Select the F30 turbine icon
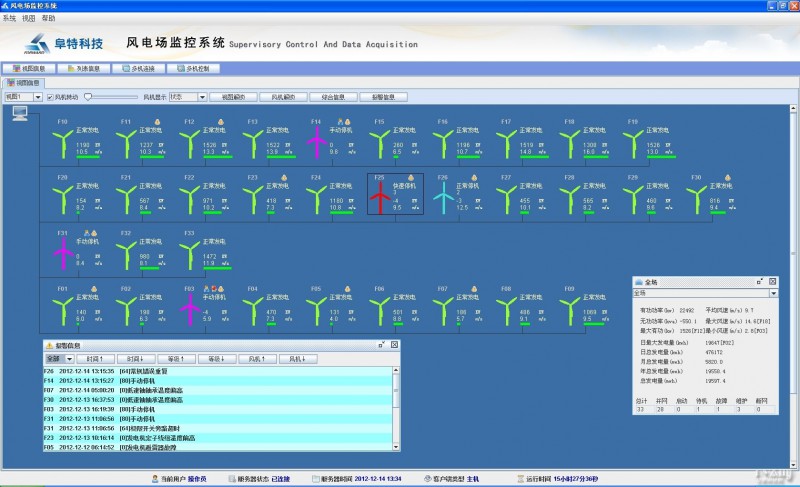Viewport: 800px width, 487px height. [x=697, y=199]
